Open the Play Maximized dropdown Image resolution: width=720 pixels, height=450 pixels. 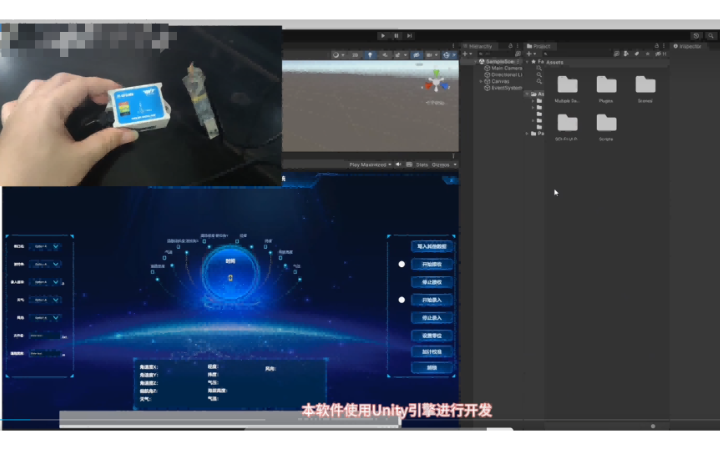point(370,164)
